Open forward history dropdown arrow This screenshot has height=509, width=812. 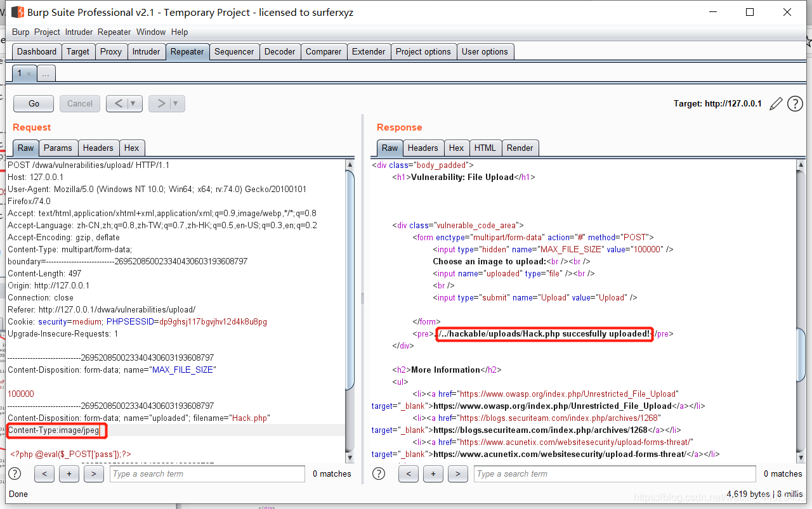[176, 103]
